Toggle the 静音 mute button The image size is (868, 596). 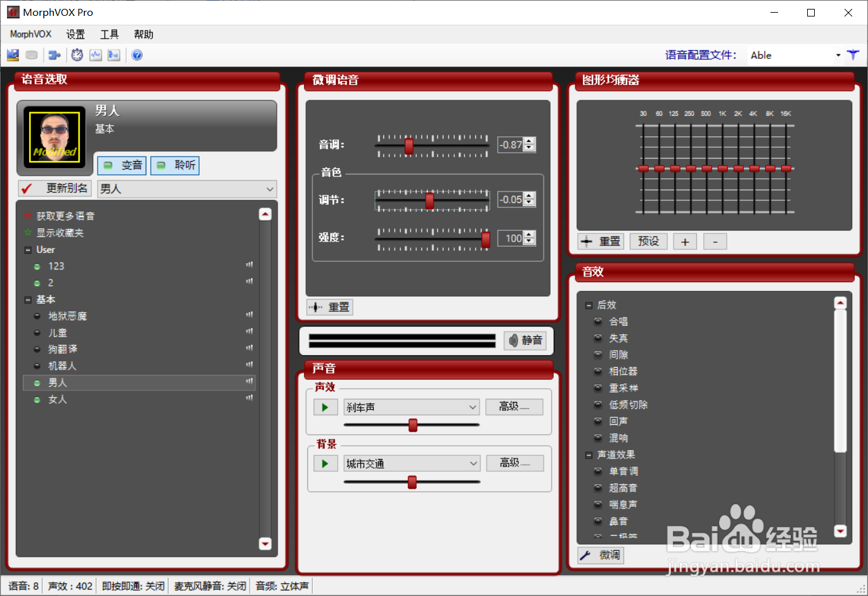[x=525, y=340]
